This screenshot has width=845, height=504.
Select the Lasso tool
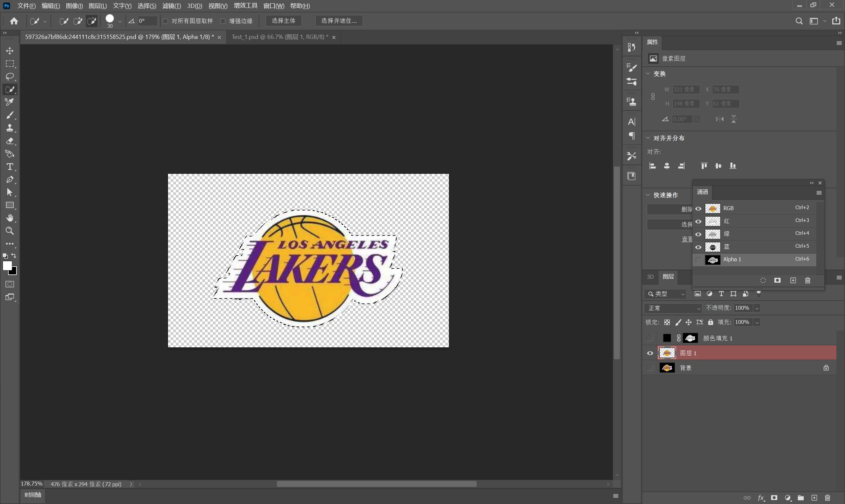pos(10,77)
